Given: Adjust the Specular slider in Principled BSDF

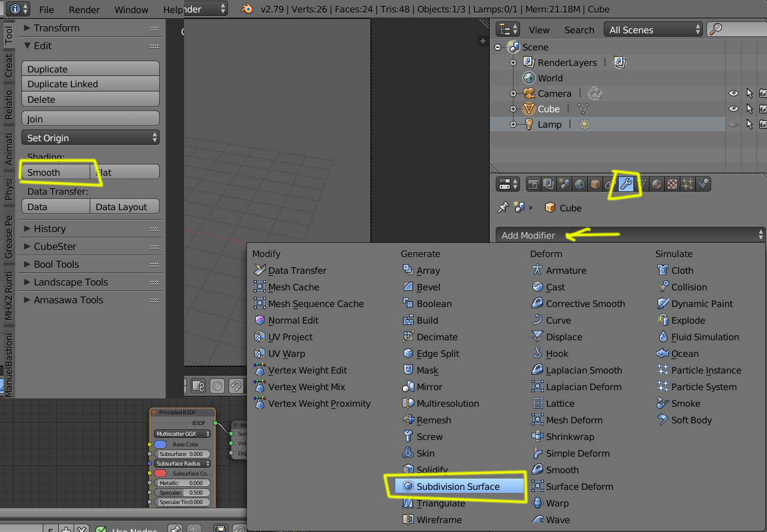Looking at the screenshot, I should (182, 492).
